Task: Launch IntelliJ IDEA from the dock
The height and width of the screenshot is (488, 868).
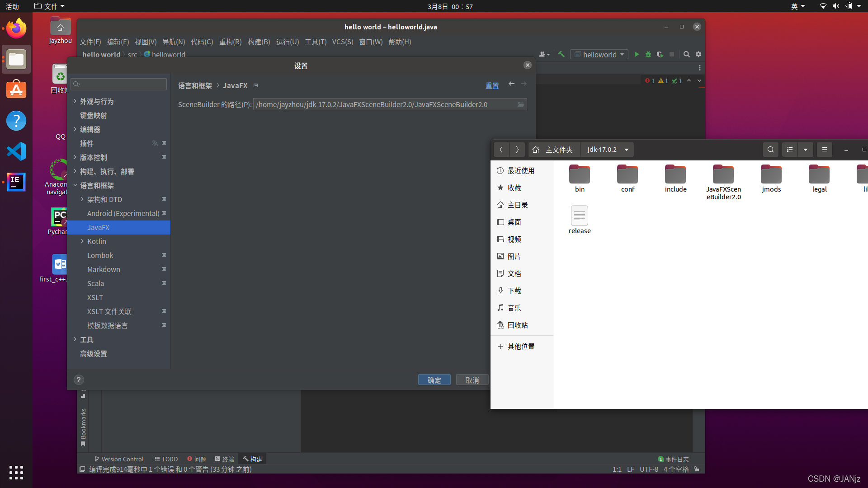Action: [x=16, y=182]
